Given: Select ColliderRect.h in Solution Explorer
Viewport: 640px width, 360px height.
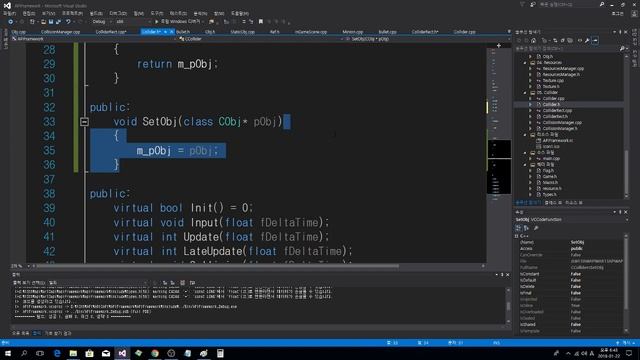Looking at the screenshot, I should click(555, 117).
